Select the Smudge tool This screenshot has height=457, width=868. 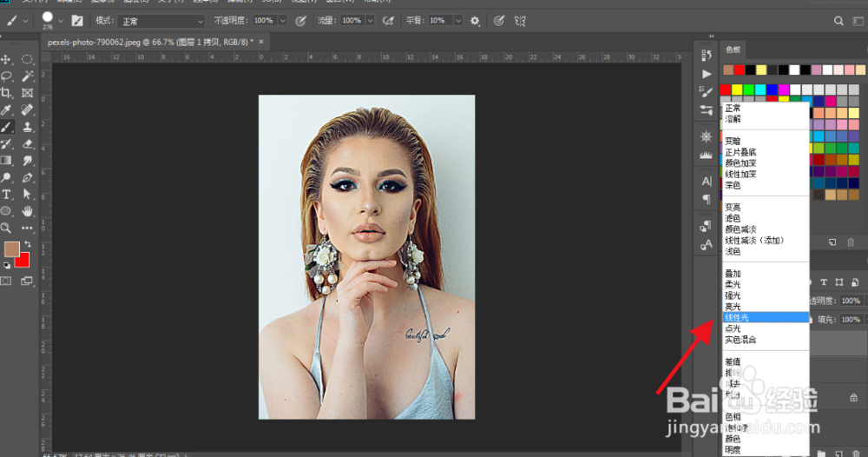point(27,161)
